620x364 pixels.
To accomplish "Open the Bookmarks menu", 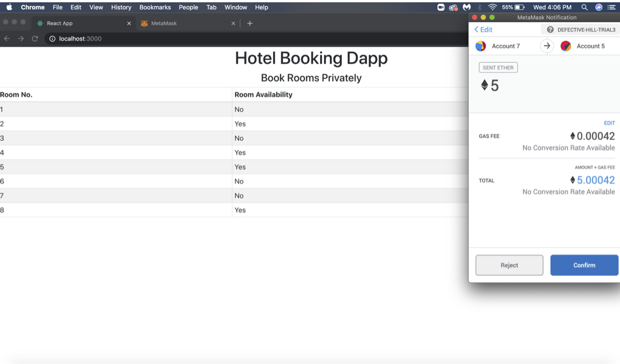I will pyautogui.click(x=155, y=7).
